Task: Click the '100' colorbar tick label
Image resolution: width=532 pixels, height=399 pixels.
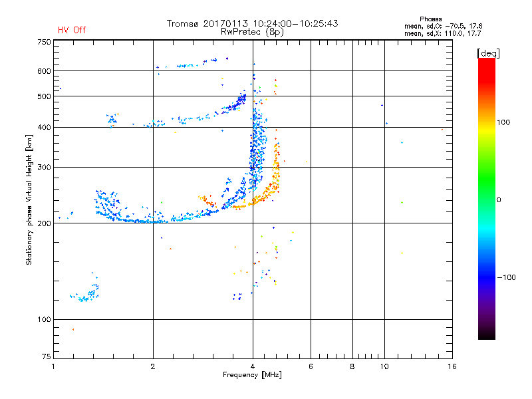Action: click(503, 122)
